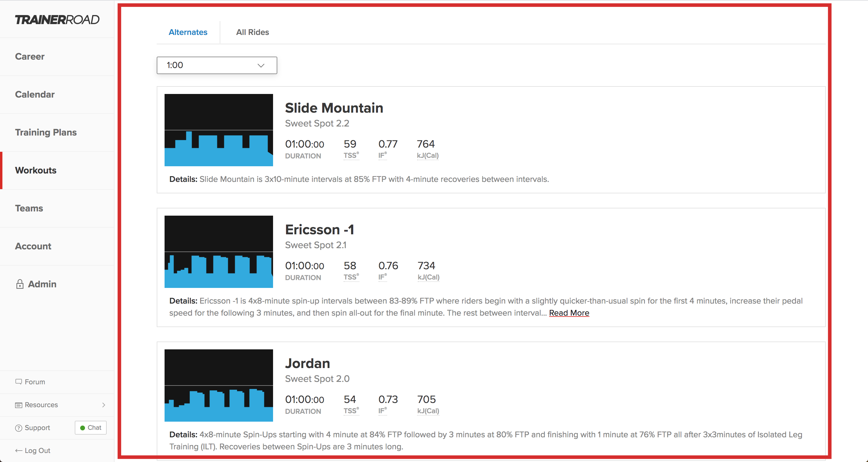Click the 734 kJ value
The image size is (868, 462).
coord(426,265)
